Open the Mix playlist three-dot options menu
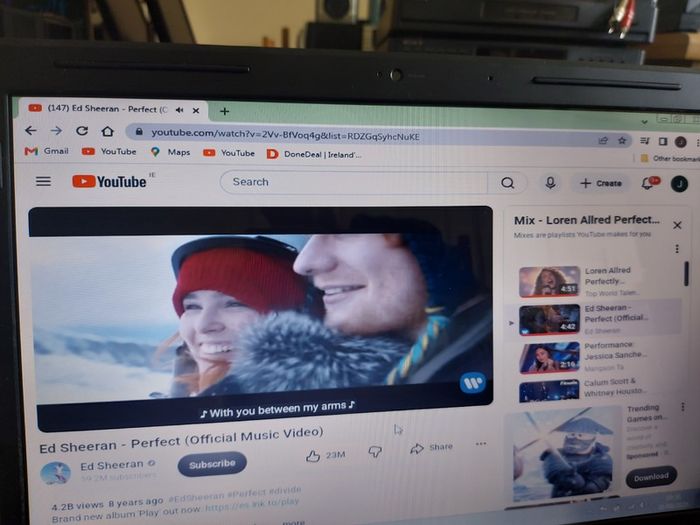700x525 pixels. click(x=677, y=249)
